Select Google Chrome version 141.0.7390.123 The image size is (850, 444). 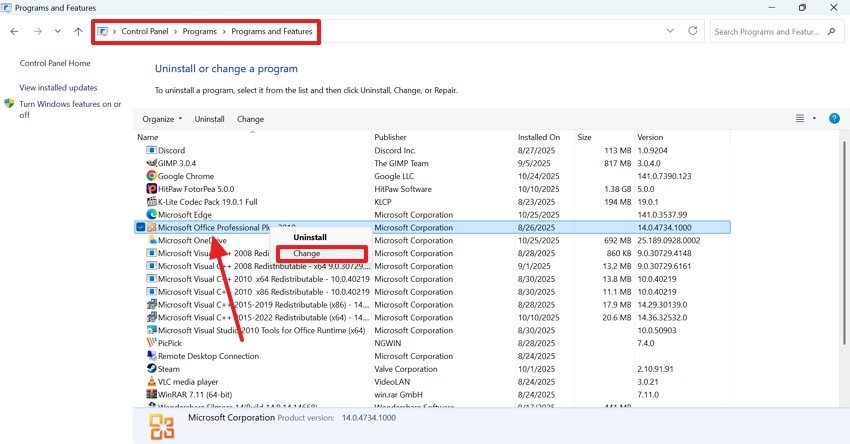coord(664,176)
